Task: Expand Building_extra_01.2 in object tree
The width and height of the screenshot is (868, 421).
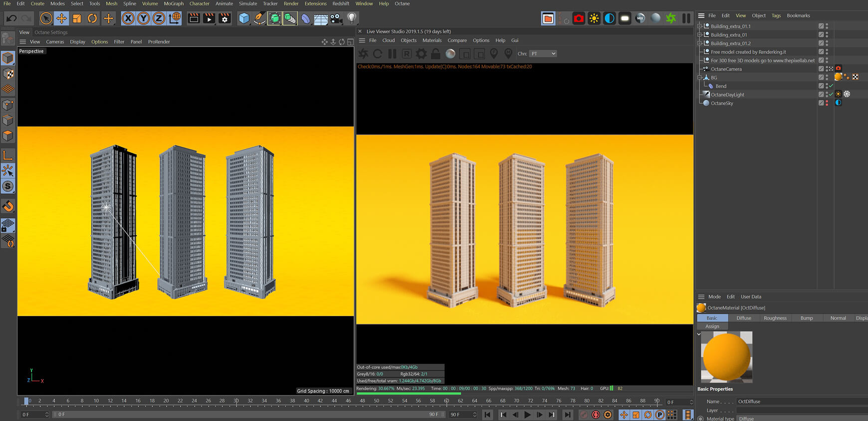Action: pos(699,43)
